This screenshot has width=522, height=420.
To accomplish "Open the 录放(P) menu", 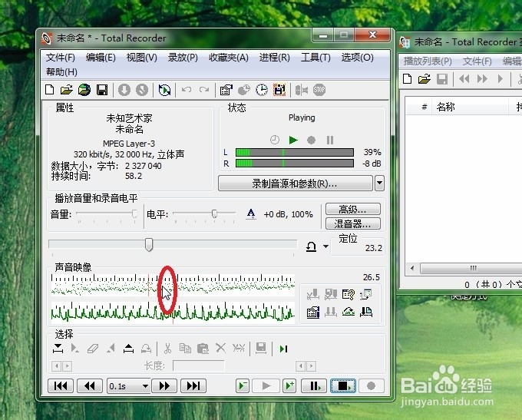I will (183, 58).
